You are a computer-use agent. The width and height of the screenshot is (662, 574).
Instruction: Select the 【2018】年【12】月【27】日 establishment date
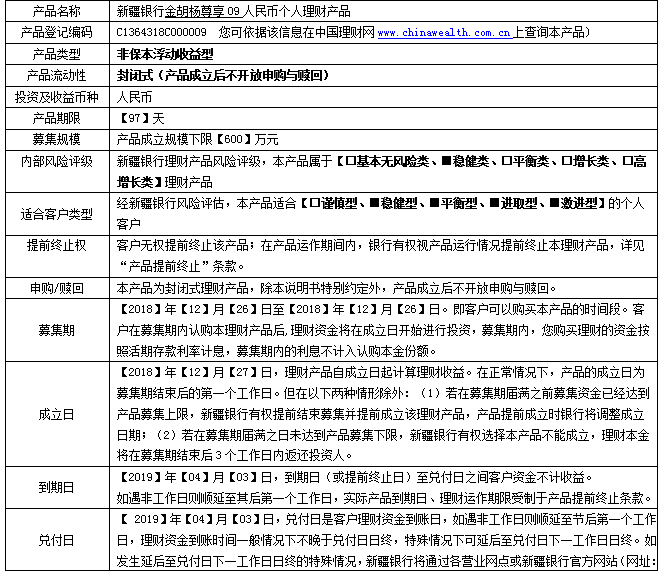click(195, 372)
